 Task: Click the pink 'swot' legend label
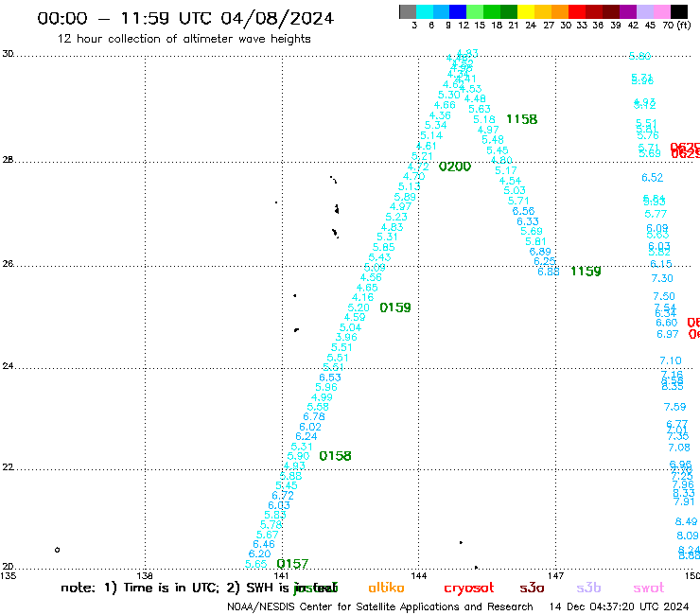(649, 588)
